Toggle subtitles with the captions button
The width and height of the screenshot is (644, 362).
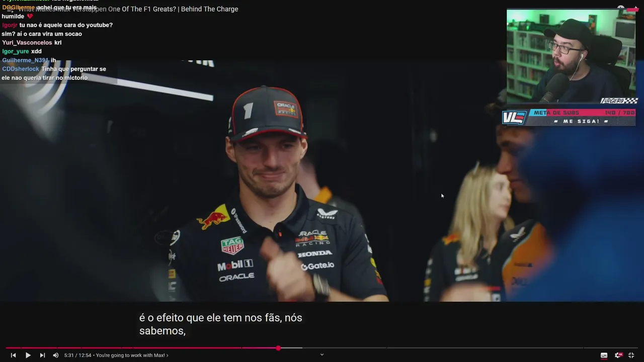coord(604,355)
